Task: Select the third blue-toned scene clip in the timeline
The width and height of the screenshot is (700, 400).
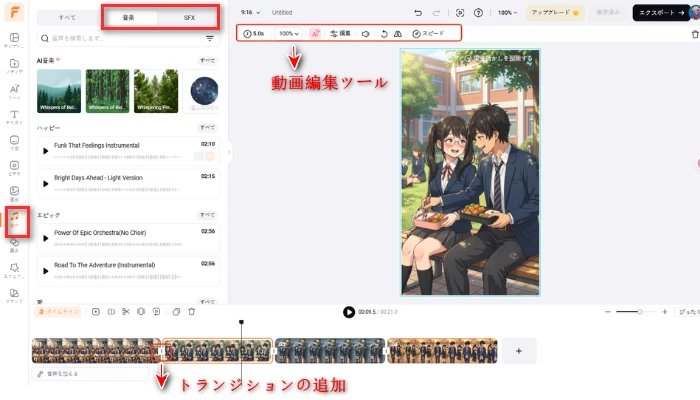Action: point(330,351)
